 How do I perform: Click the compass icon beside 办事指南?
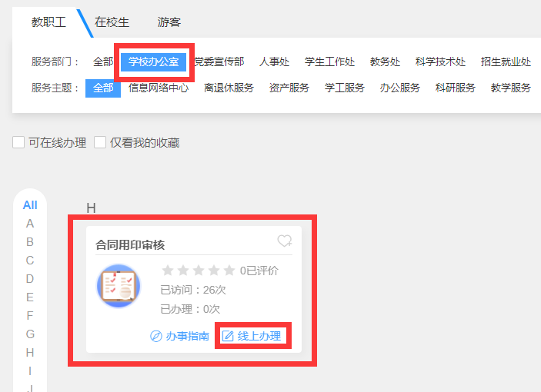pos(156,336)
